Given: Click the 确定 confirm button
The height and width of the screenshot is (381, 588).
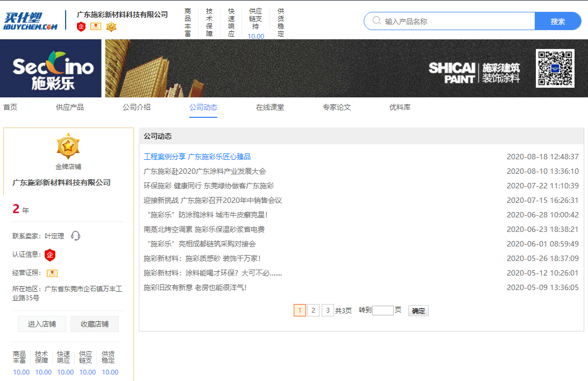Looking at the screenshot, I should pyautogui.click(x=419, y=311).
